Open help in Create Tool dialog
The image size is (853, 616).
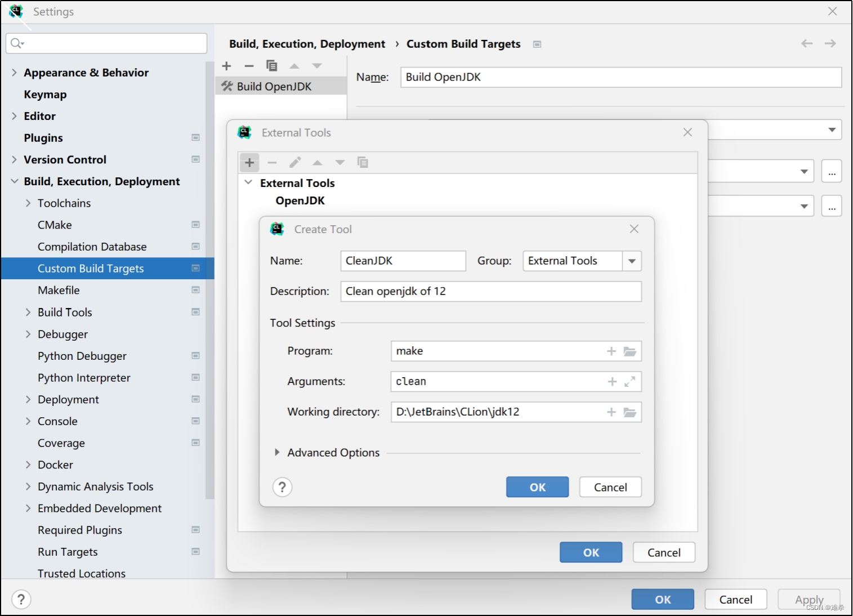pos(283,487)
